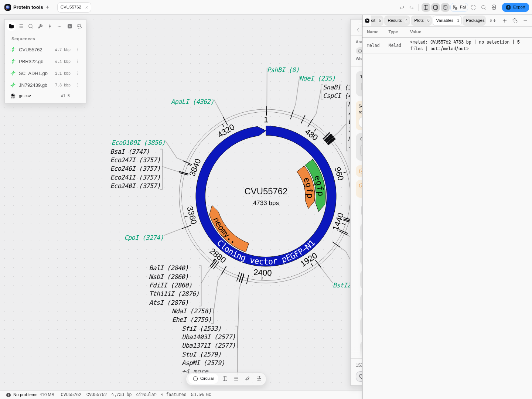Viewport: 532px width, 399px height.
Task: Open the files folder icon in sidebar
Action: click(x=11, y=26)
